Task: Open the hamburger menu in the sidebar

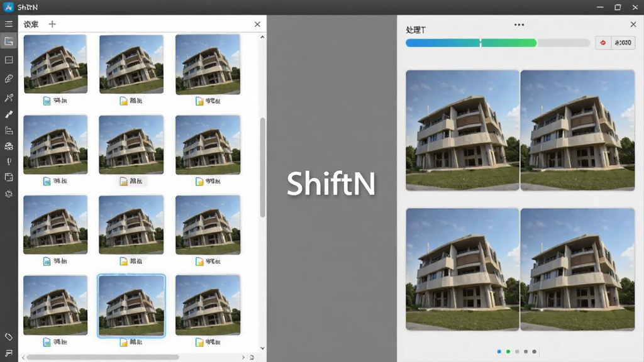Action: [9, 24]
